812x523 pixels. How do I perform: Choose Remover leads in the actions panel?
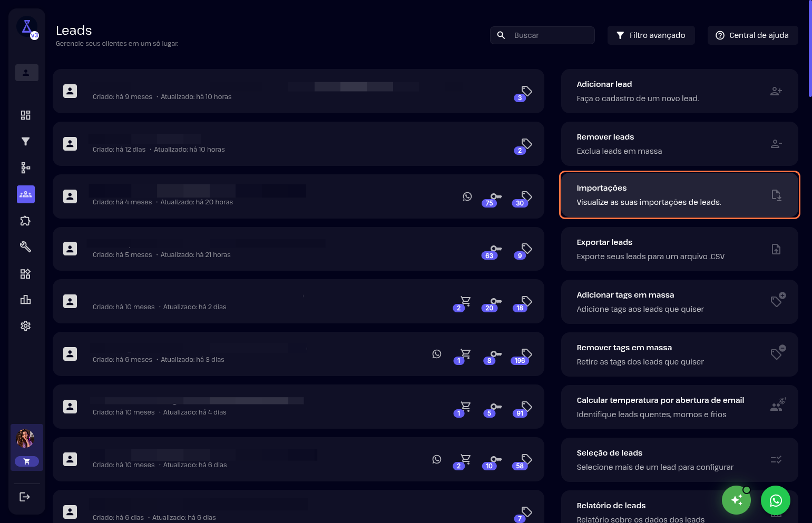tap(679, 144)
